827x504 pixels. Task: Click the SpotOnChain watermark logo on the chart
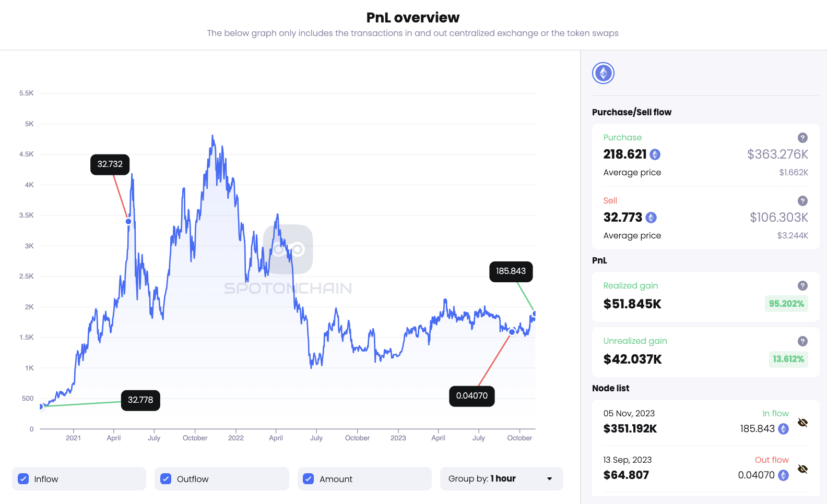click(x=287, y=249)
